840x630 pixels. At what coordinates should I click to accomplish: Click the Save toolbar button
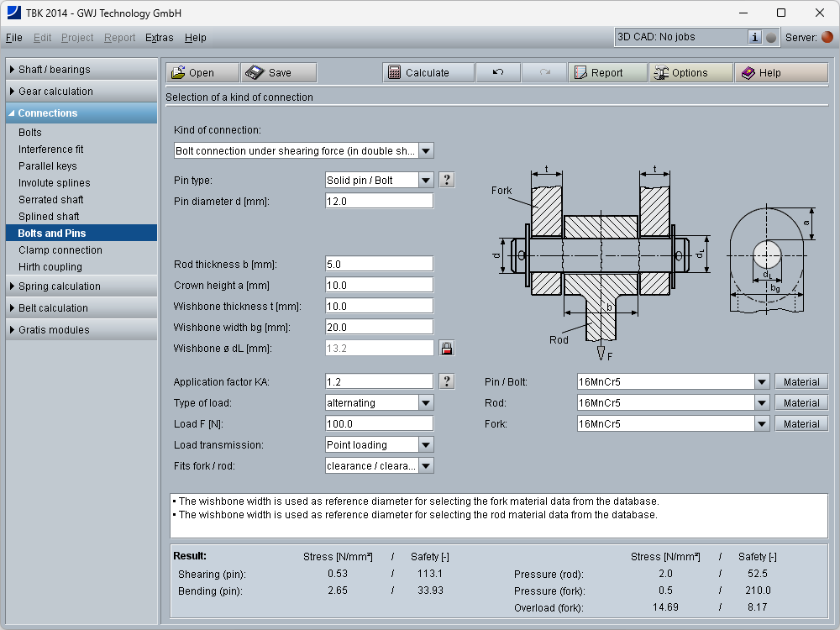coord(278,73)
